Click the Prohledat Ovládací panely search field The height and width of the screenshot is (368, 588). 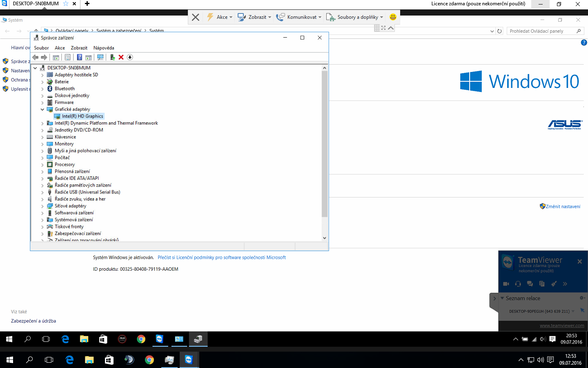coord(544,31)
